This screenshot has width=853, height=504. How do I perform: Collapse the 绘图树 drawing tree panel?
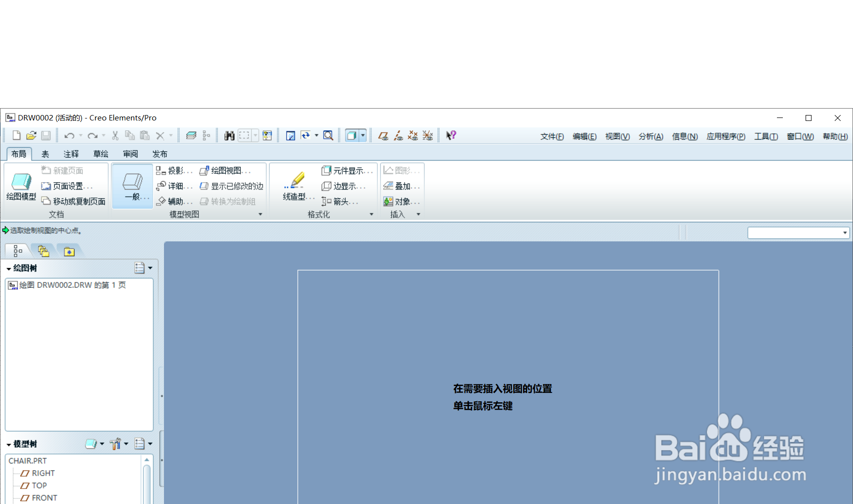click(x=8, y=268)
